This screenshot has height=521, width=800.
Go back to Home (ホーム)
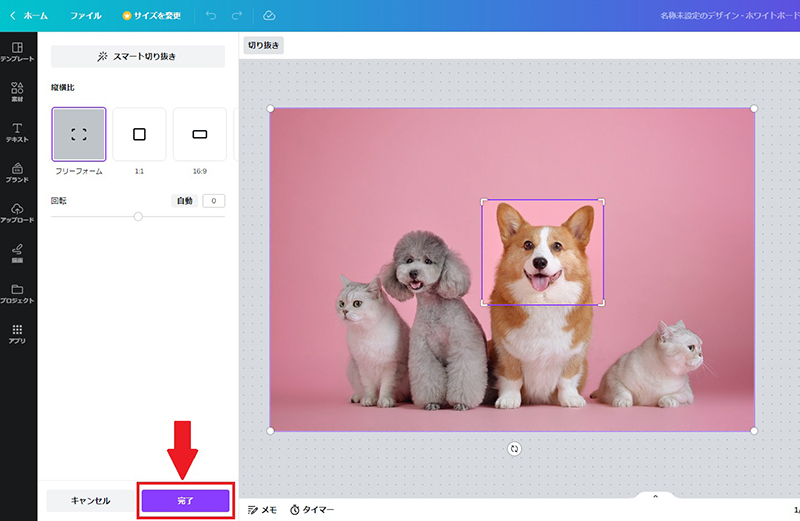click(x=29, y=16)
